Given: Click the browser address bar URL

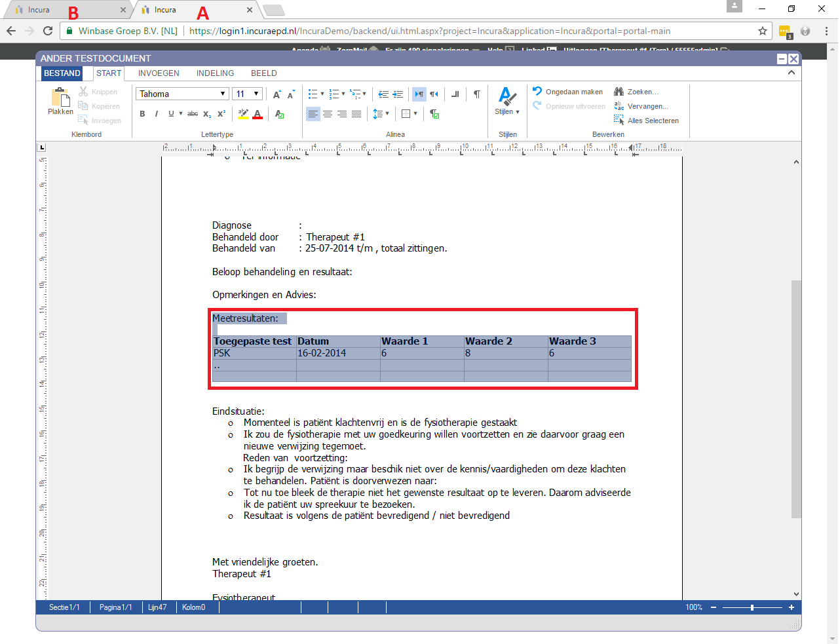Looking at the screenshot, I should pos(430,31).
